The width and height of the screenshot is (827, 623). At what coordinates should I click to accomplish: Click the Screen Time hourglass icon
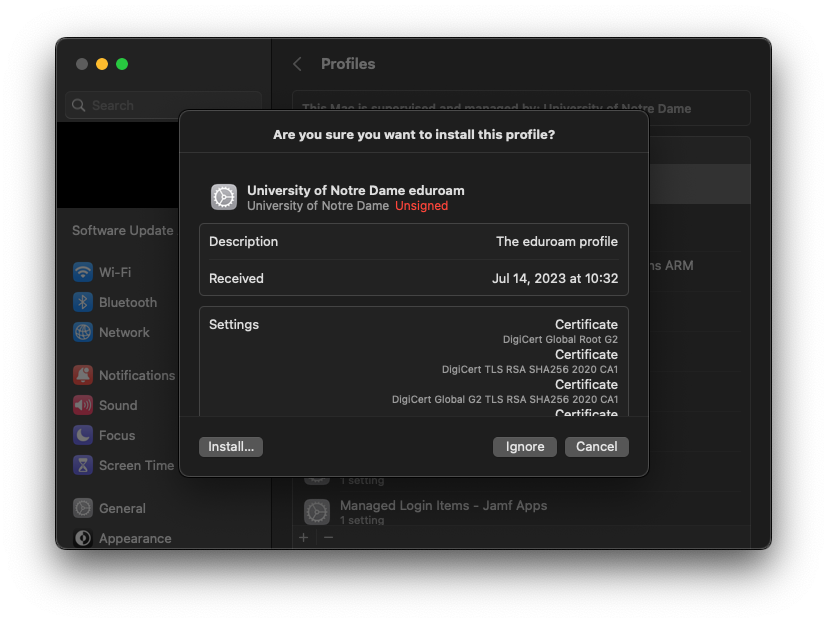point(83,465)
